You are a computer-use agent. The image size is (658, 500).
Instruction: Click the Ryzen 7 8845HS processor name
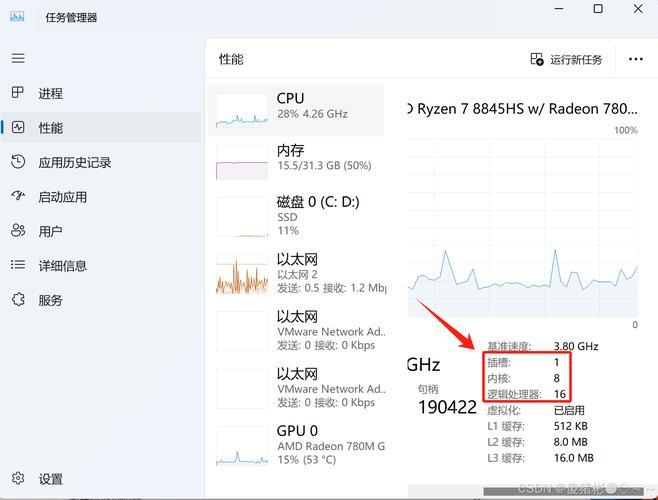point(523,109)
